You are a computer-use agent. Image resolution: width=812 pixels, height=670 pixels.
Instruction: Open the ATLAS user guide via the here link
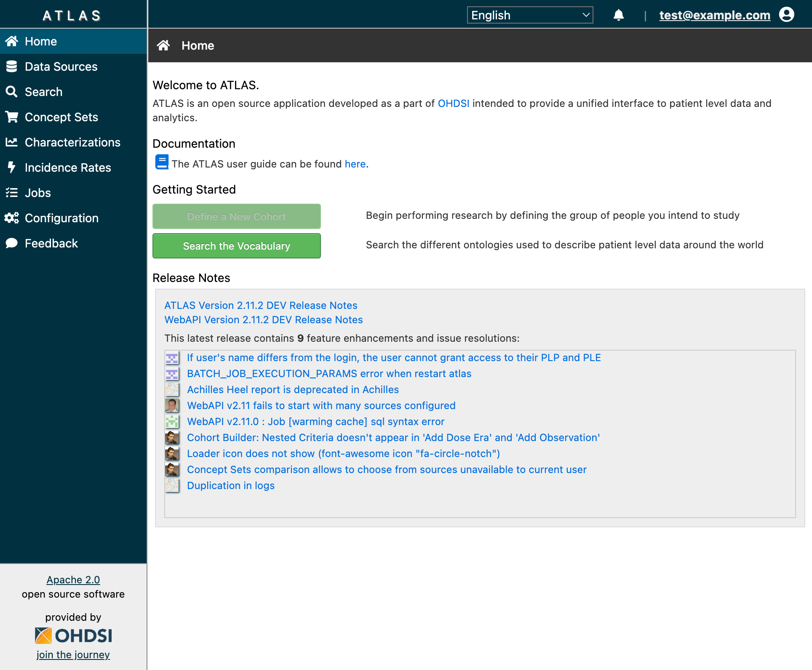[x=355, y=164]
